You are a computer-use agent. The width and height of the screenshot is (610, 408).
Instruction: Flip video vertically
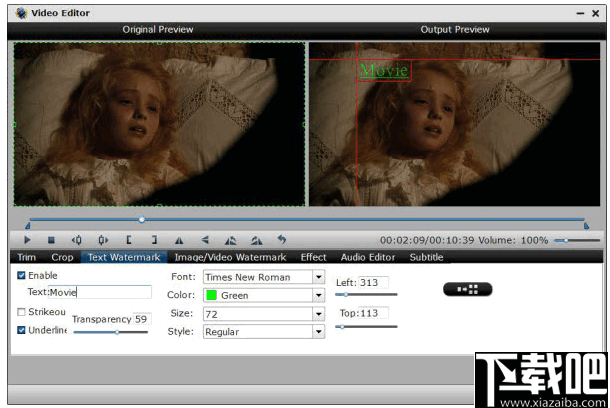tap(205, 240)
